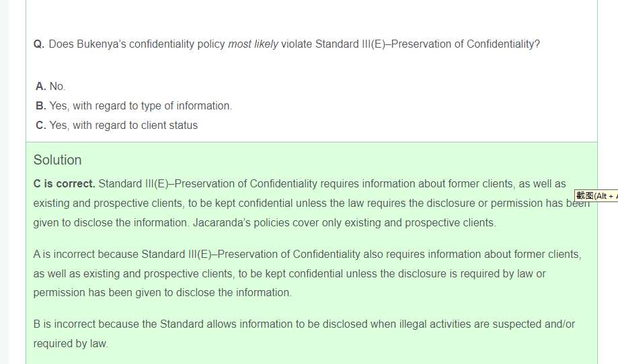618x364 pixels.
Task: Click the bold "C is correct." text
Action: [x=65, y=184]
